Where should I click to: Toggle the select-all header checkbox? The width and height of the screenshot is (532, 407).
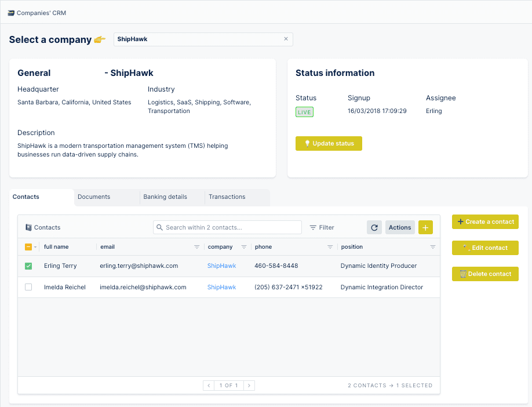[x=28, y=247]
